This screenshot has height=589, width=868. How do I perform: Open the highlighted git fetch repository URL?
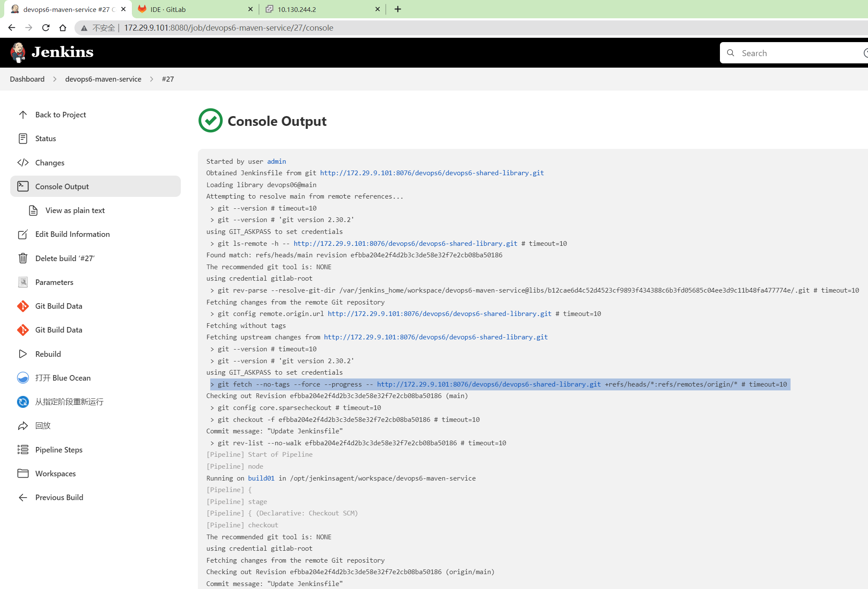coord(489,384)
